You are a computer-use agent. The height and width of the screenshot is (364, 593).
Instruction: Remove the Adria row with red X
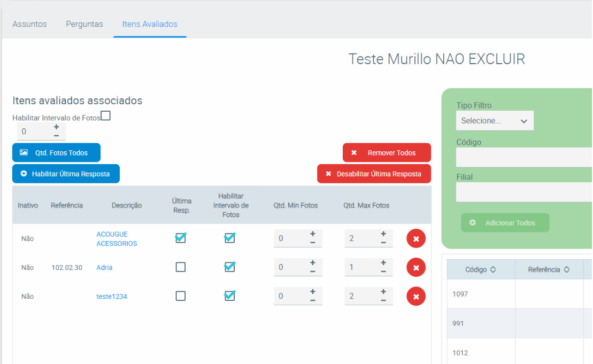click(x=415, y=267)
